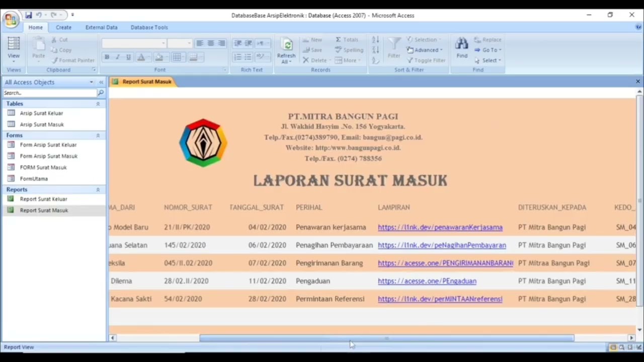
Task: Click the Save icon in Quick Access toolbar
Action: click(x=29, y=15)
